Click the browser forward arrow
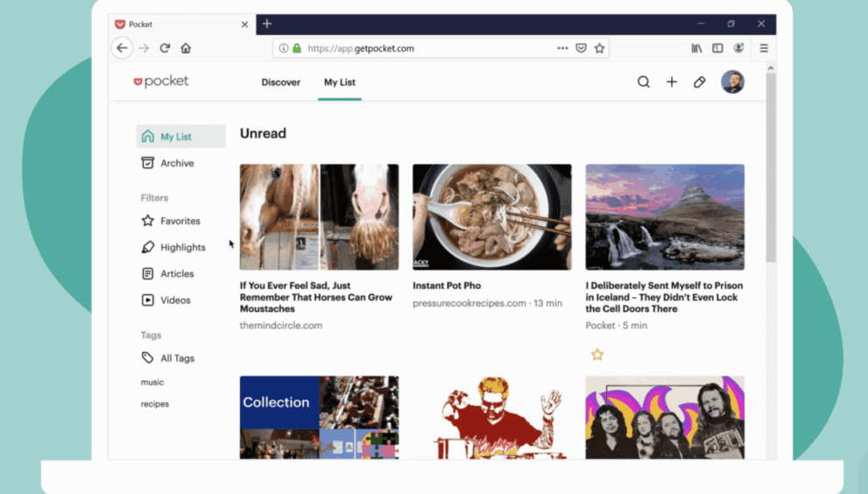The width and height of the screenshot is (868, 494). tap(144, 48)
